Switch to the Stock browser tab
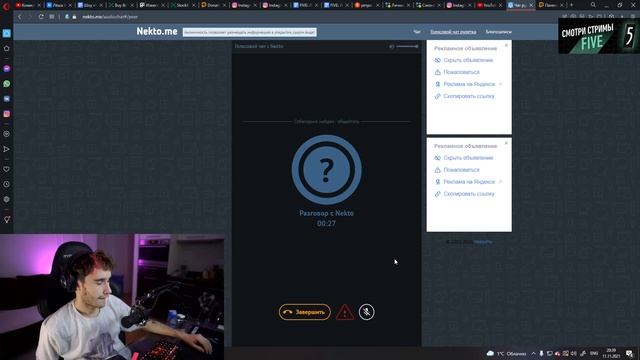The height and width of the screenshot is (360, 640). tap(183, 5)
